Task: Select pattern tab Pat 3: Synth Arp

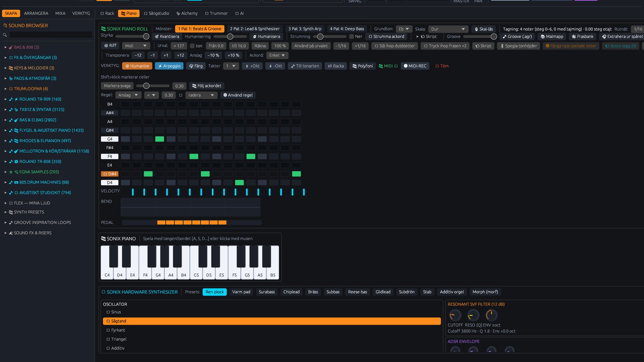Action: pyautogui.click(x=305, y=29)
